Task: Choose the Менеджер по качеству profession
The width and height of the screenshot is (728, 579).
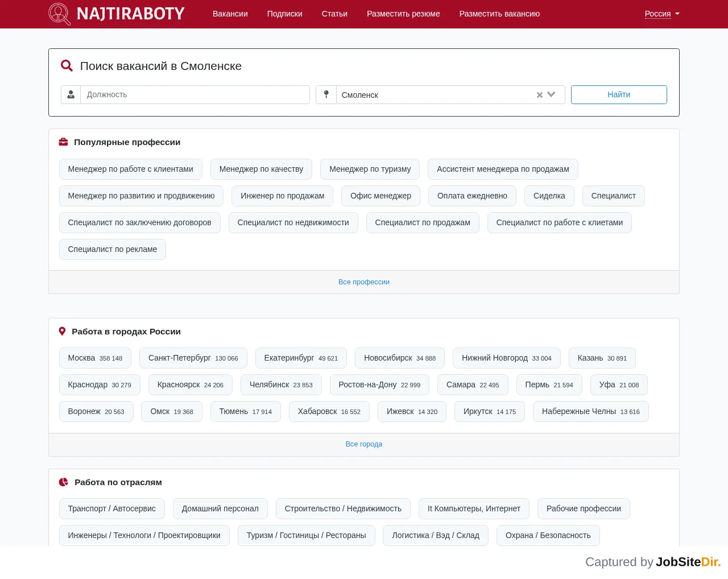Action: pos(261,169)
